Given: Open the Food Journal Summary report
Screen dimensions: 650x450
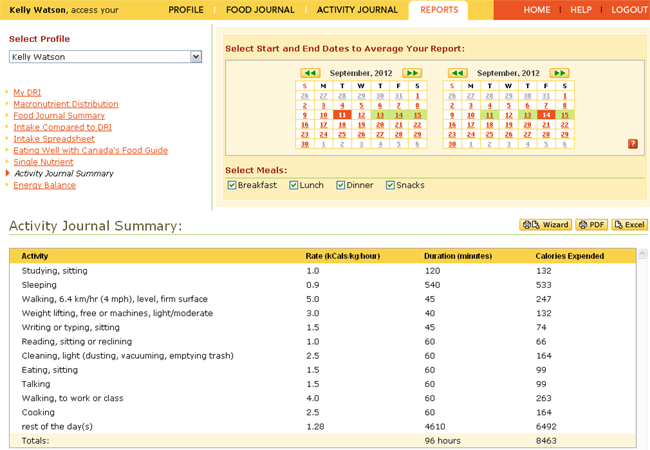Looking at the screenshot, I should click(59, 116).
